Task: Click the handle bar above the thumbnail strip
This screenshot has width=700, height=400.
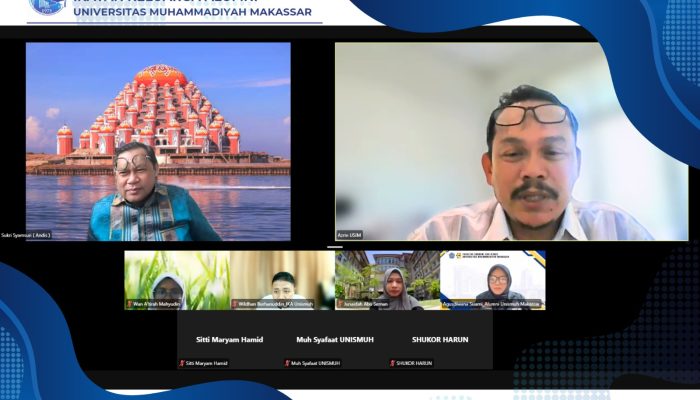Action: (x=335, y=246)
